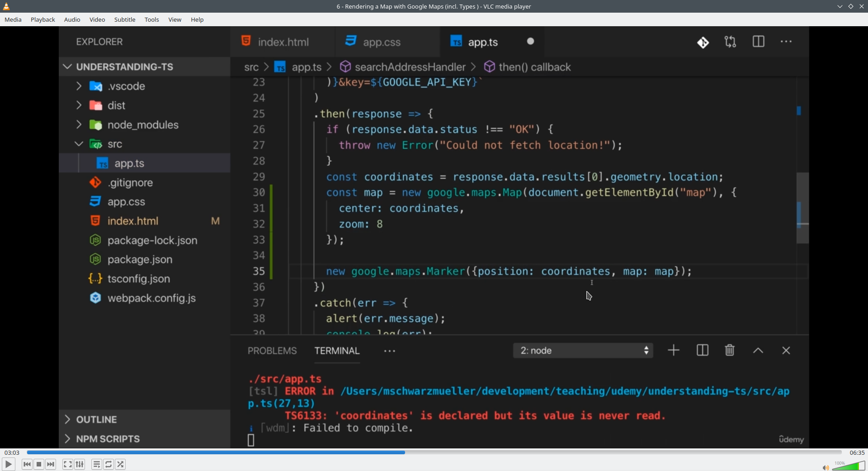Stop playback with the stop button
This screenshot has width=868, height=471.
point(39,464)
